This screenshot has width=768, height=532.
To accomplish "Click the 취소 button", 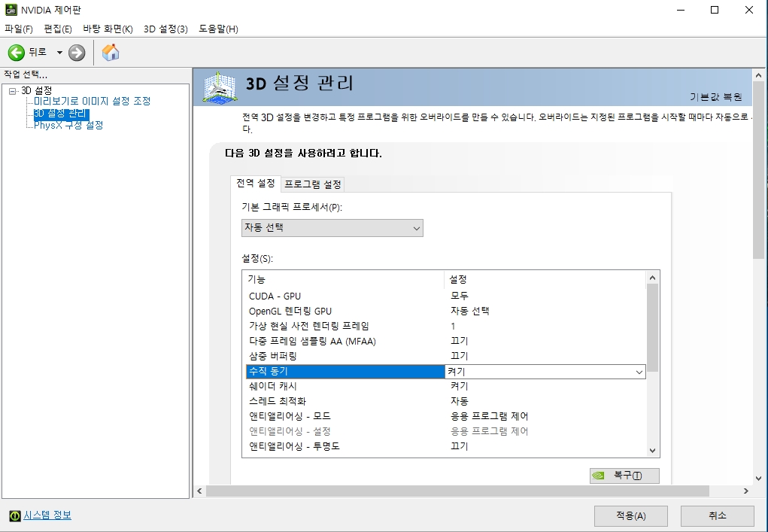I will [718, 516].
